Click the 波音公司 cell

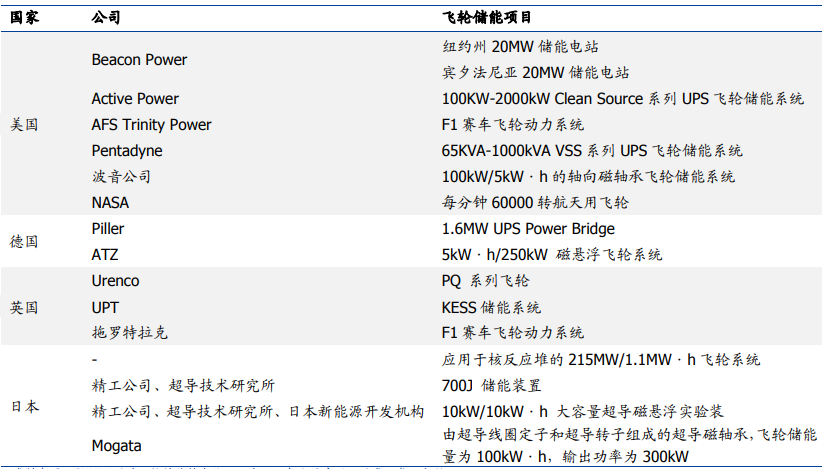(121, 177)
